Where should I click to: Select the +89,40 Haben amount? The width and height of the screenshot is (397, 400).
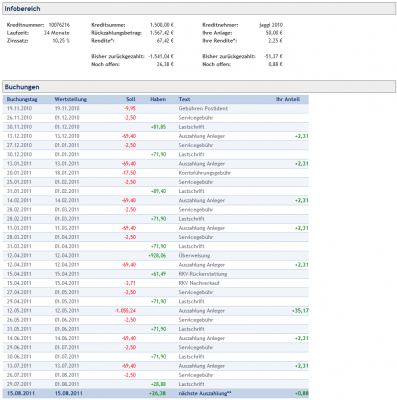pyautogui.click(x=158, y=191)
